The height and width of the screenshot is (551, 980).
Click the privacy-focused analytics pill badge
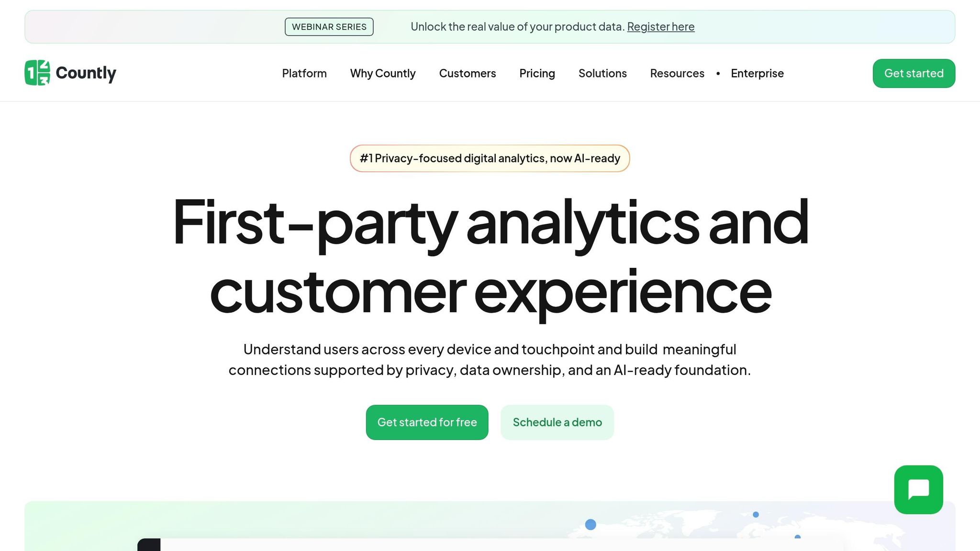pos(490,158)
